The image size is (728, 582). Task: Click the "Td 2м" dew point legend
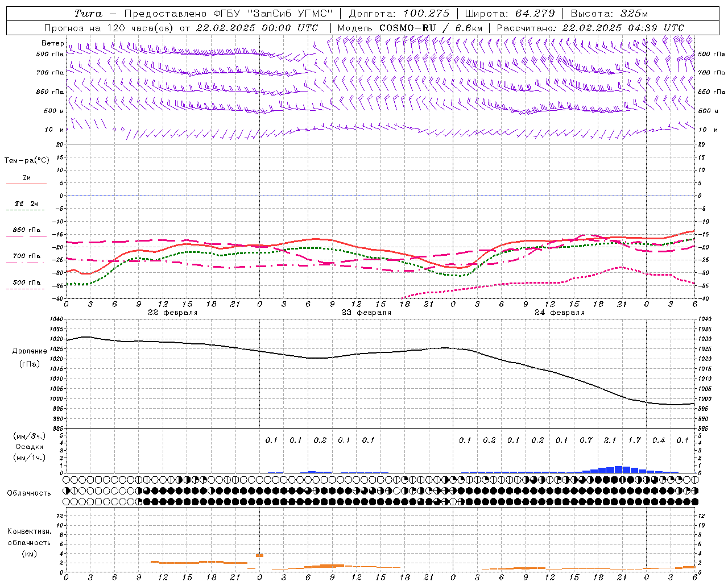click(x=27, y=203)
